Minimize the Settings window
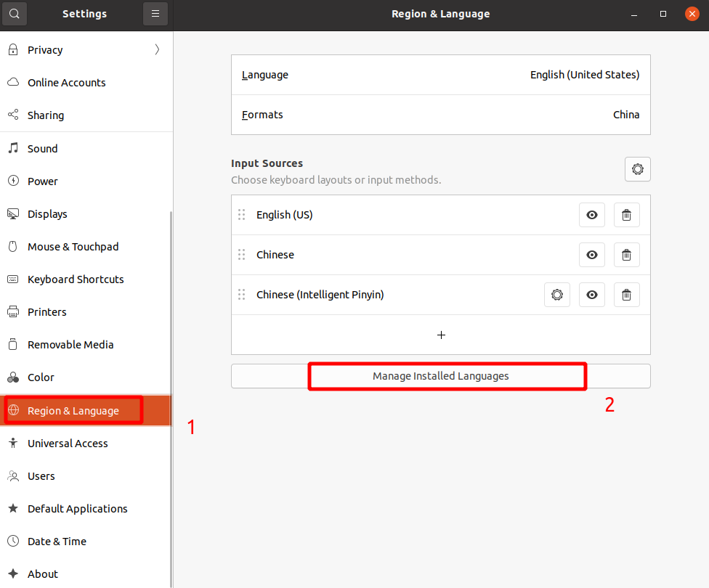709x588 pixels. point(634,14)
